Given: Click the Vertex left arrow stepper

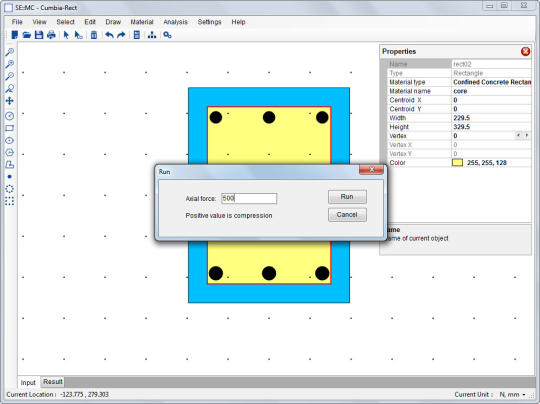Looking at the screenshot, I should coord(518,135).
